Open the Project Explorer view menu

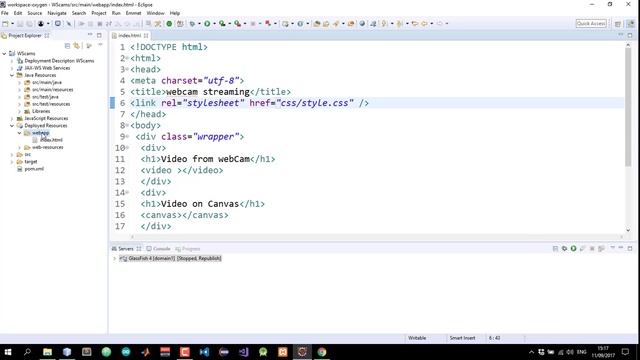point(100,45)
